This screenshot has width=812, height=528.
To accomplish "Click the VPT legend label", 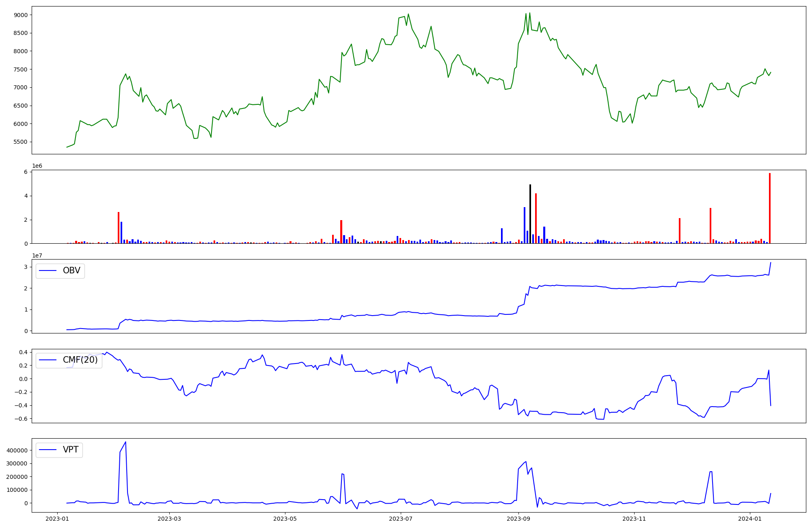I will [71, 450].
